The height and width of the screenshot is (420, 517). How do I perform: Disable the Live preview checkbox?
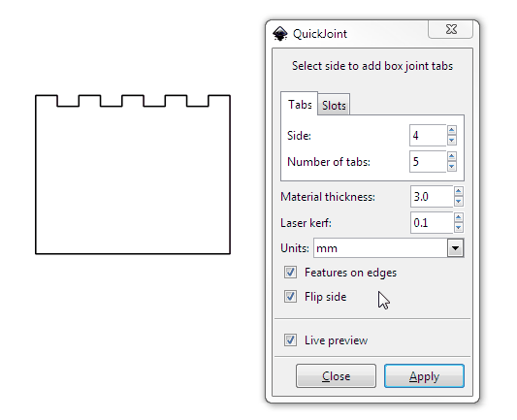tap(290, 339)
